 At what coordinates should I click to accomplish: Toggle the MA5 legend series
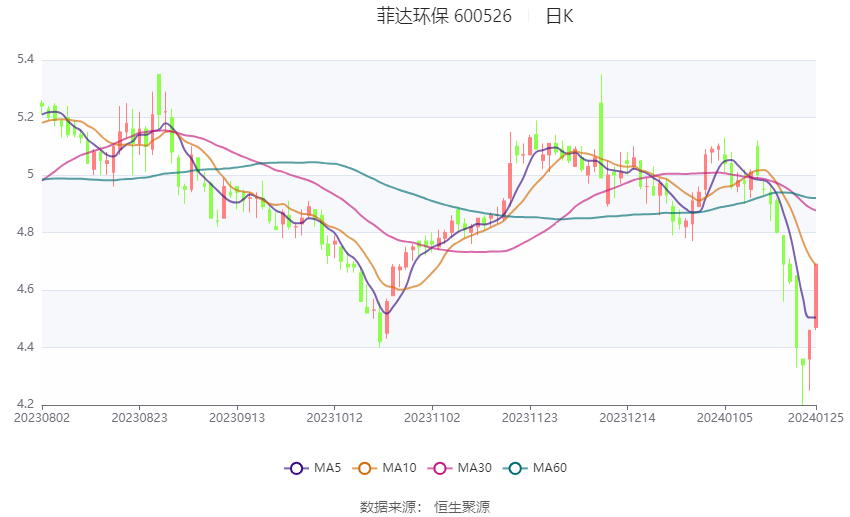click(313, 468)
